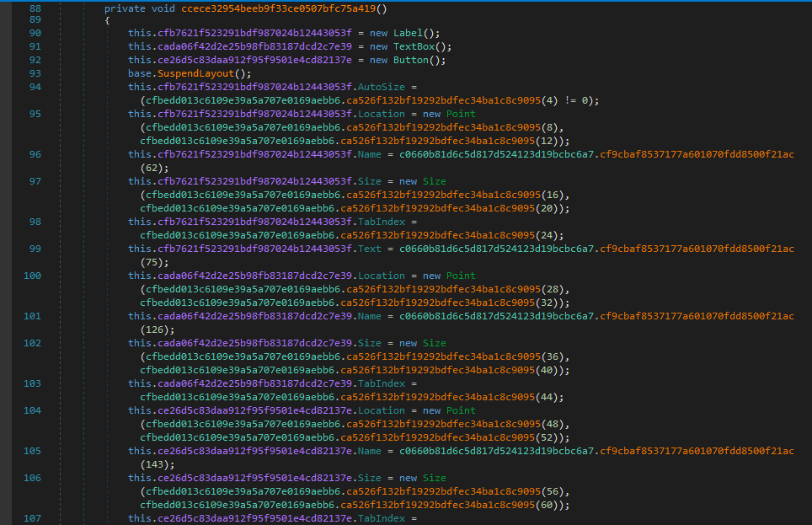Click the call ending with argument (44)
This screenshot has width=812, height=525.
(350, 397)
